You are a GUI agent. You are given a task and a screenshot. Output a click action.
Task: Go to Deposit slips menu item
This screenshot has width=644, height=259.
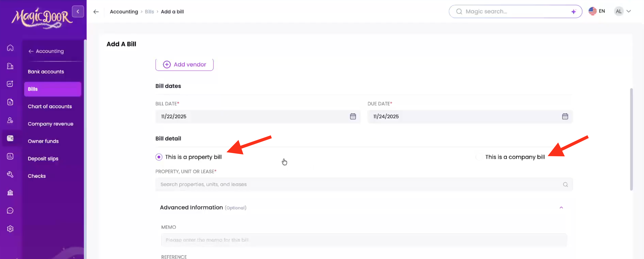click(x=43, y=159)
